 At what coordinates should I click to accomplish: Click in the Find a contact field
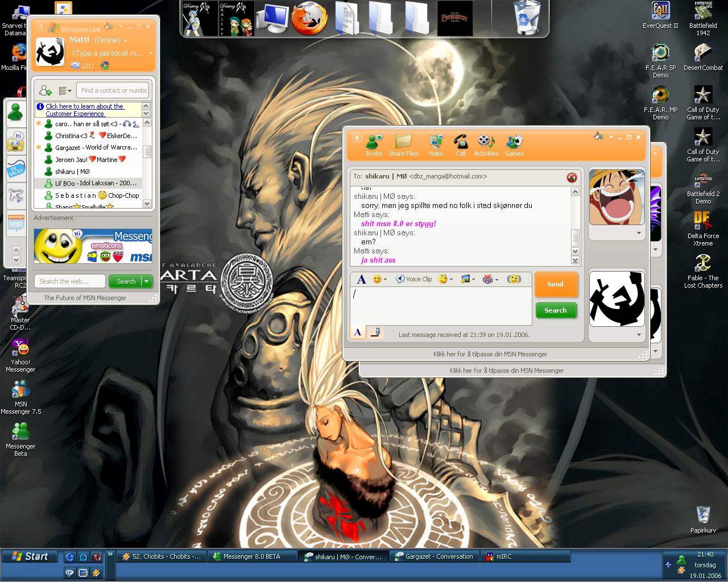tap(113, 90)
